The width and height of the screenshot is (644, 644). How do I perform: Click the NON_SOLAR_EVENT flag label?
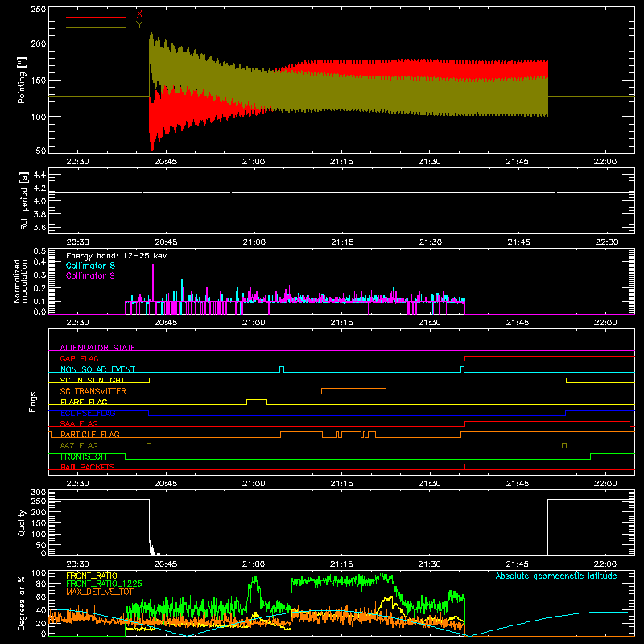pos(97,369)
